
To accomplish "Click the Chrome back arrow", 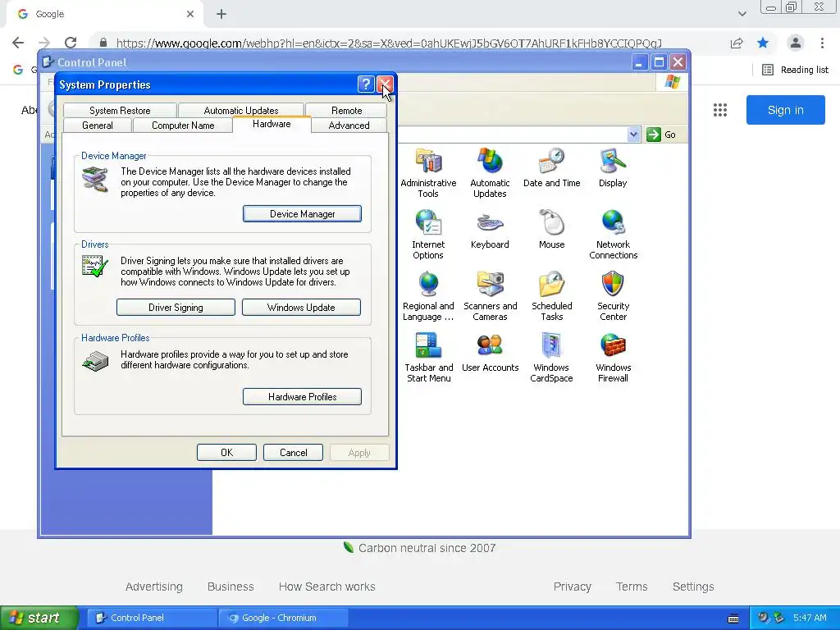I will [x=18, y=43].
